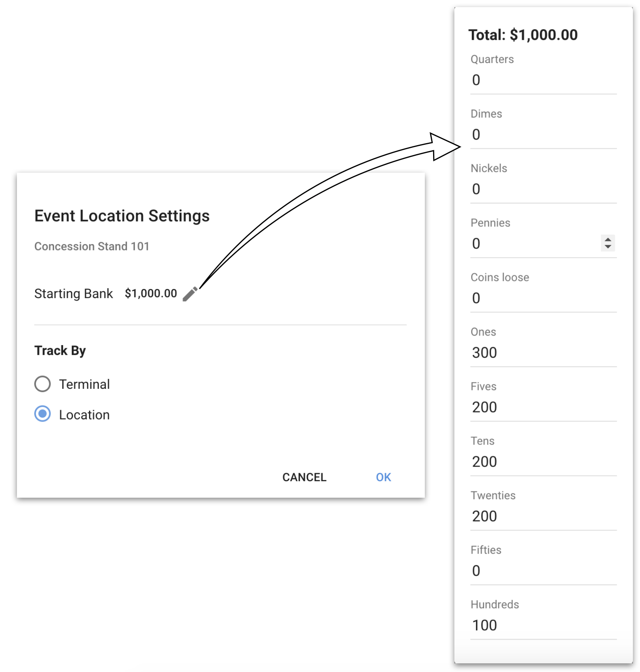Focus the Dimes input field
The width and height of the screenshot is (640, 672).
pos(543,134)
